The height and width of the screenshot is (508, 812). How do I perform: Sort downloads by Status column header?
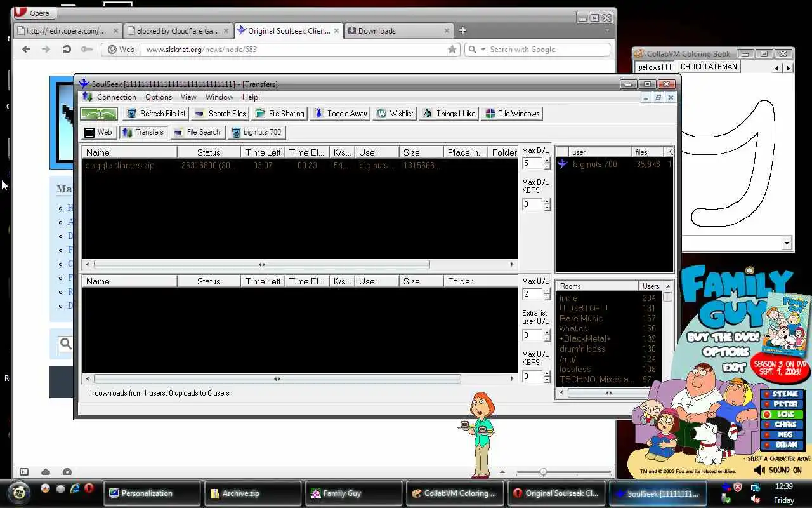pyautogui.click(x=209, y=152)
